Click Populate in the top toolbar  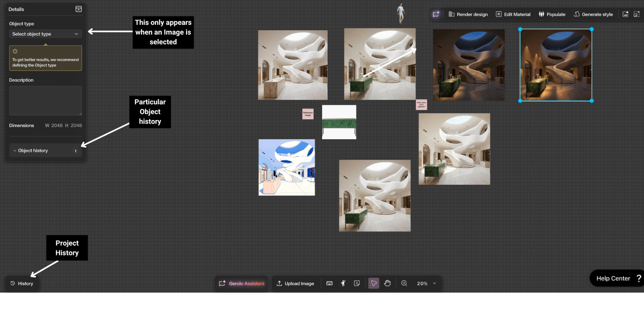(x=552, y=14)
